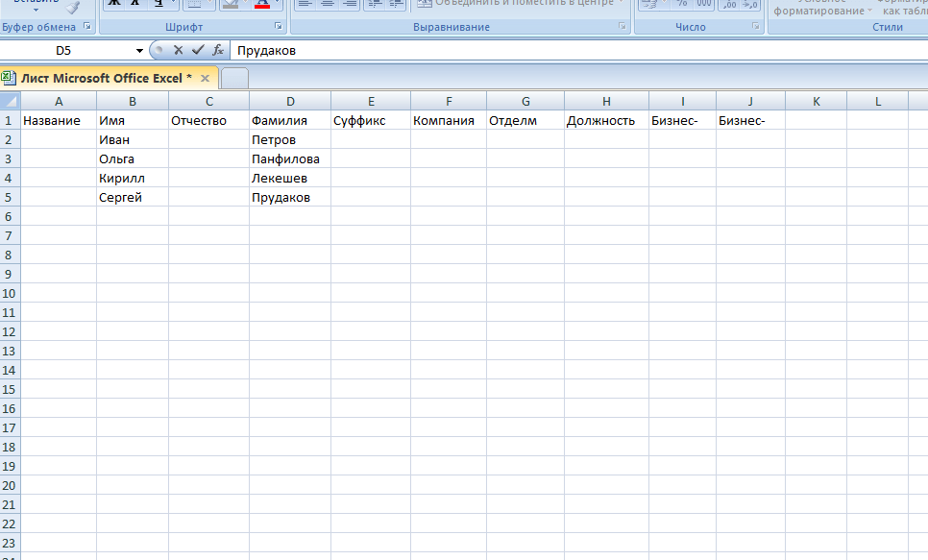The height and width of the screenshot is (560, 928).
Task: Select the Format Painter brush icon
Action: pos(72,7)
